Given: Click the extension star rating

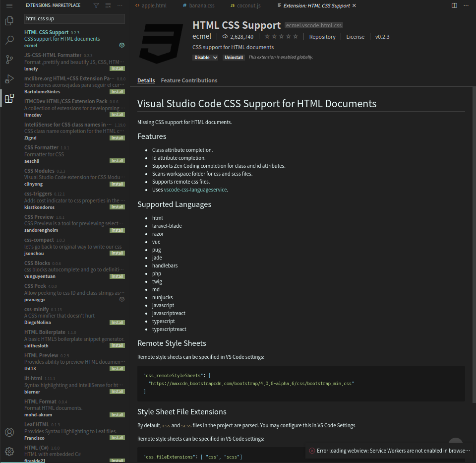Looking at the screenshot, I should (281, 37).
